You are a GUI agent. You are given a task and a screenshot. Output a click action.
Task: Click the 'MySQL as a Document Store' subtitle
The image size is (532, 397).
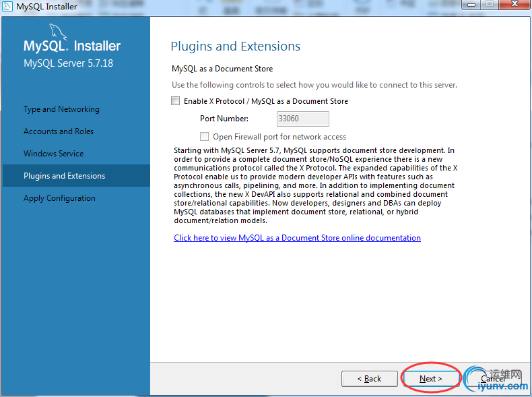(222, 69)
